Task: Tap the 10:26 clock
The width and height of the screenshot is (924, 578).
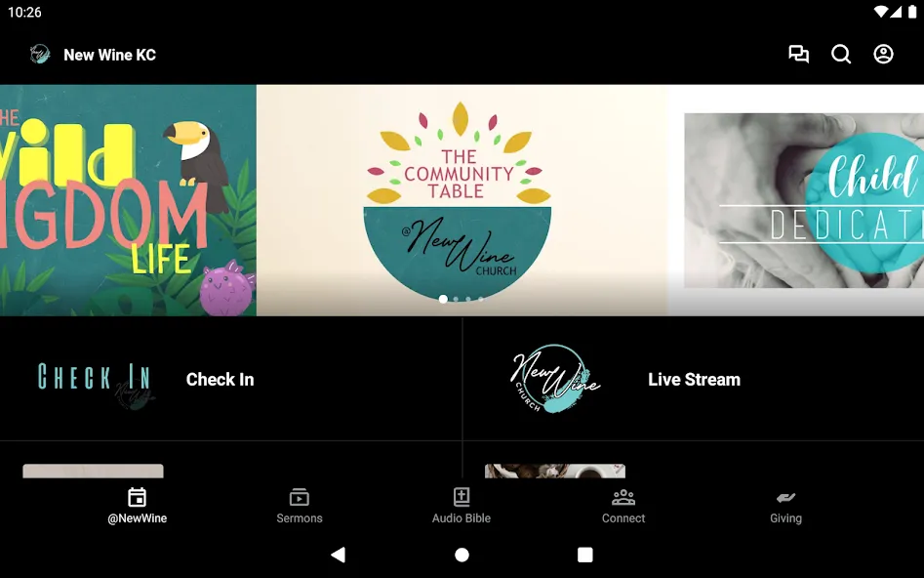Action: pos(24,12)
